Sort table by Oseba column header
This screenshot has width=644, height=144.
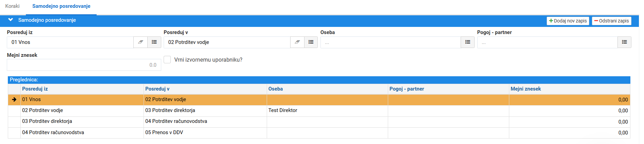pyautogui.click(x=276, y=89)
